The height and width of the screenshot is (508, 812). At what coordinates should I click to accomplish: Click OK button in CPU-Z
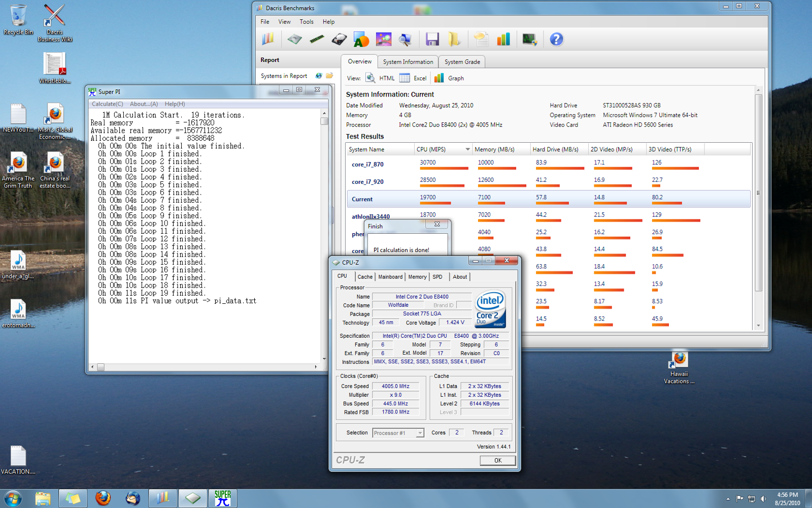point(498,460)
